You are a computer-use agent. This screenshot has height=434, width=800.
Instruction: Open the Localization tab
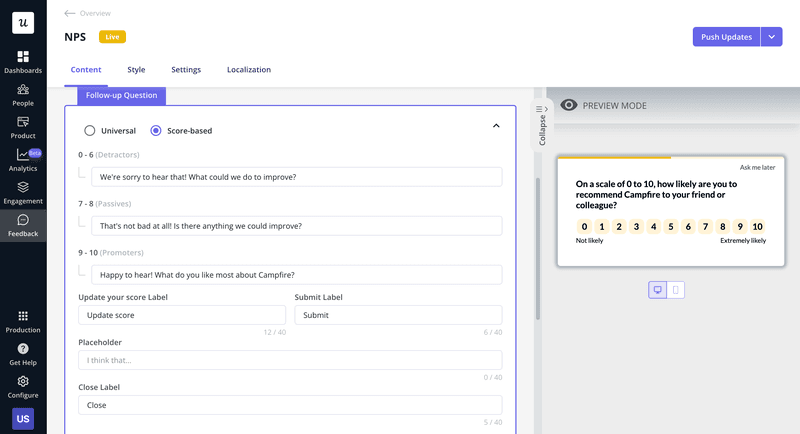248,70
